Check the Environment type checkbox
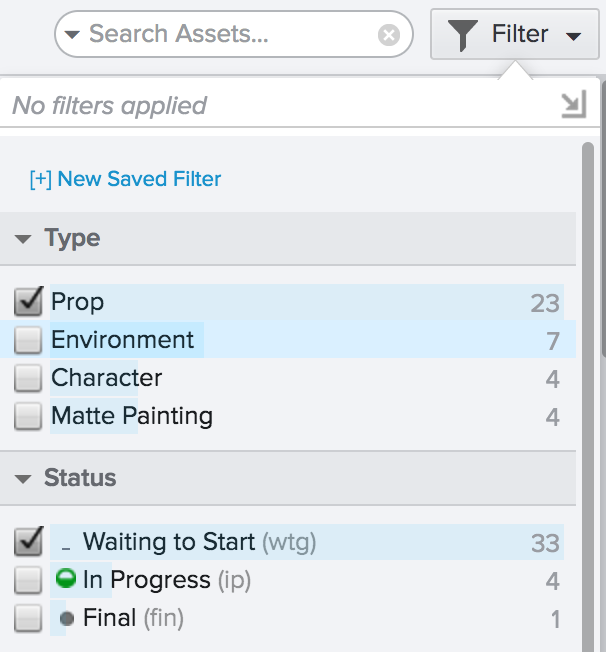 (28, 340)
